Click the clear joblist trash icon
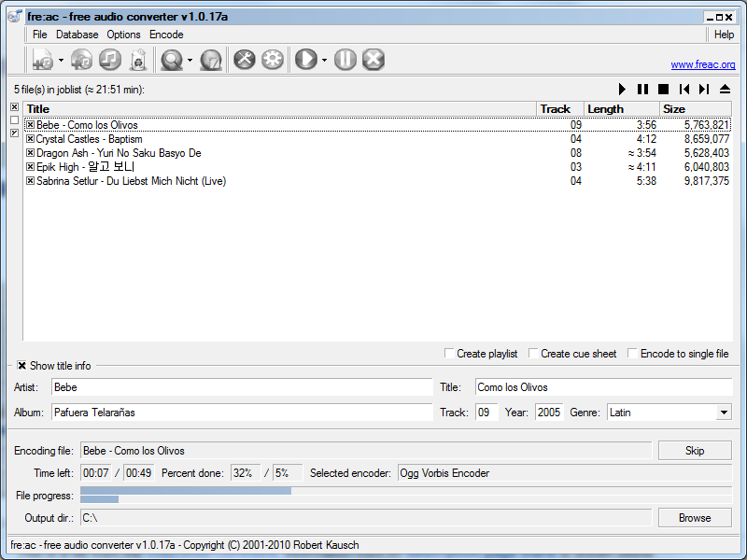Viewport: 747px width, 560px height. click(x=138, y=60)
